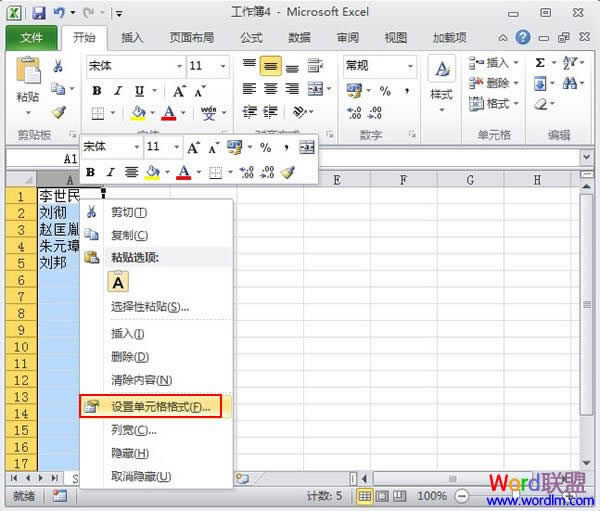
Task: Toggle Bold on the mini toolbar
Action: pos(90,172)
